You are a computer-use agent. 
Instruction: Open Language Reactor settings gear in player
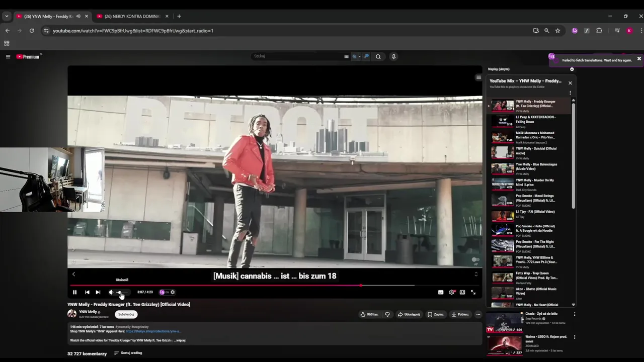(173, 292)
